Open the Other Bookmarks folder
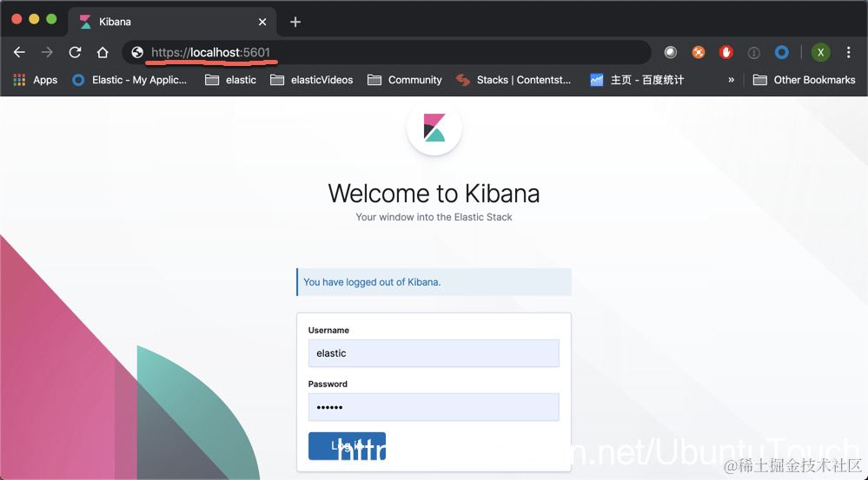 (805, 80)
